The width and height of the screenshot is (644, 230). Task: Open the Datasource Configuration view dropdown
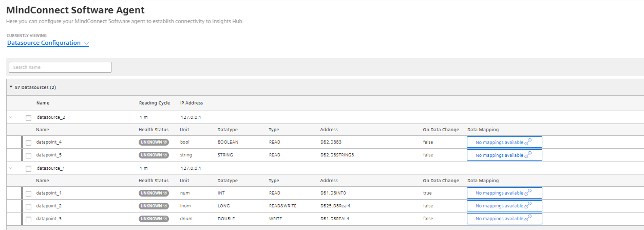click(48, 43)
